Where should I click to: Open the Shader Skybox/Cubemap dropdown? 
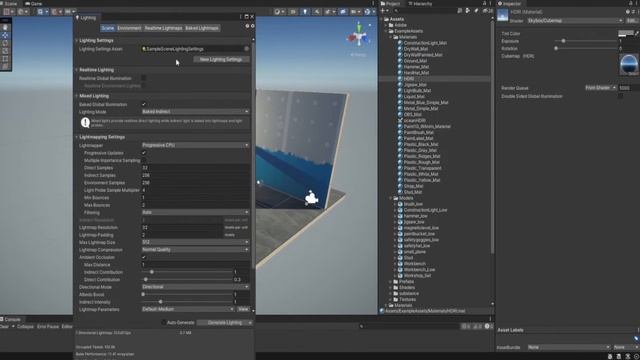point(575,20)
